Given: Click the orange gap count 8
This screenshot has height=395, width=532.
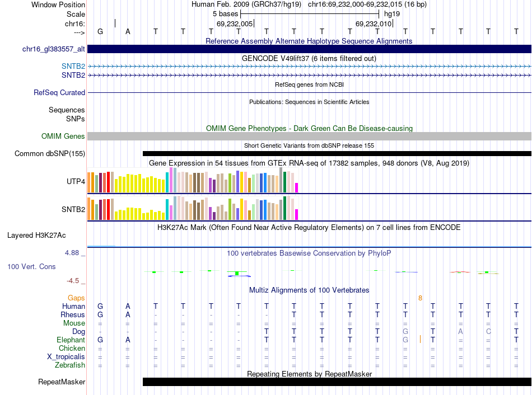Looking at the screenshot, I should coord(420,298).
